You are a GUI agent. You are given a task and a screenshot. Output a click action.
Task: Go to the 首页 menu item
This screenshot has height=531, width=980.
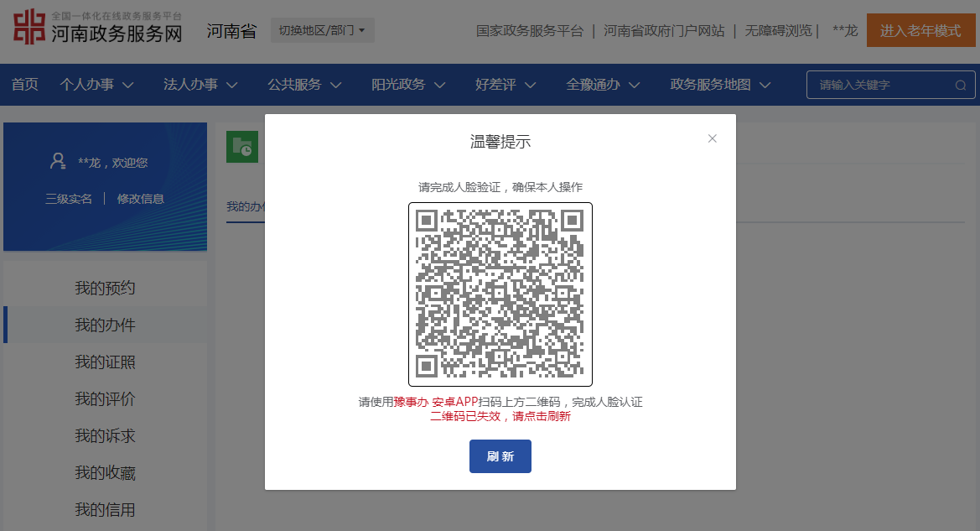pyautogui.click(x=25, y=85)
